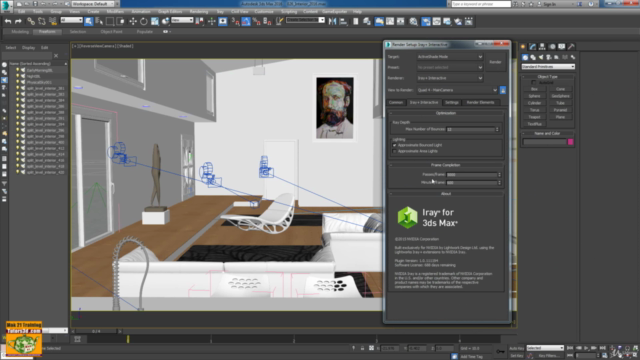This screenshot has height=360, width=640.
Task: Click the pink object color swatch
Action: 571,142
